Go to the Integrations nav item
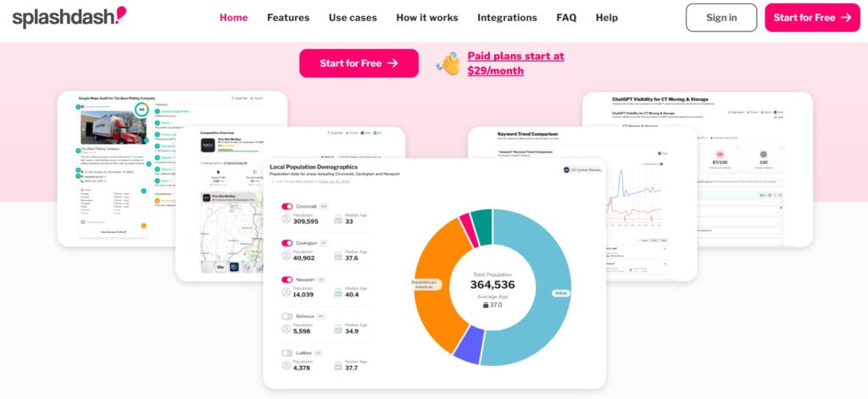The height and width of the screenshot is (399, 868). pyautogui.click(x=507, y=18)
